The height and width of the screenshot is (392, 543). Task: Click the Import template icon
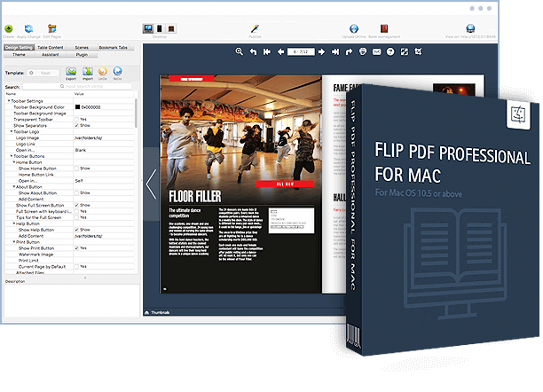(88, 71)
